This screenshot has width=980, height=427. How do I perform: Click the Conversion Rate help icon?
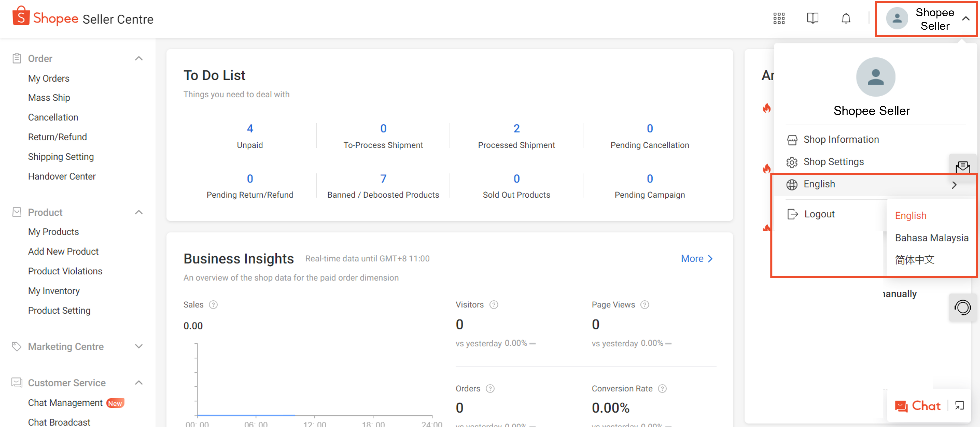(662, 388)
